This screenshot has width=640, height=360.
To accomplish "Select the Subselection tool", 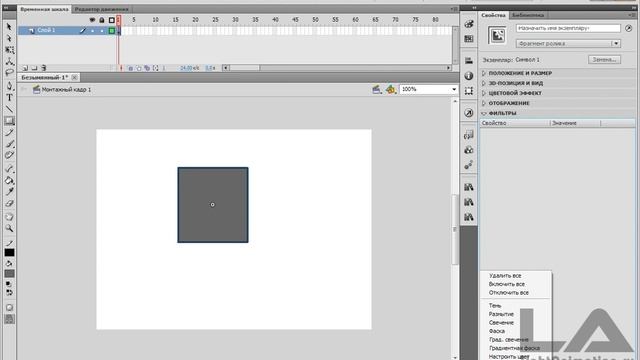I will [9, 38].
